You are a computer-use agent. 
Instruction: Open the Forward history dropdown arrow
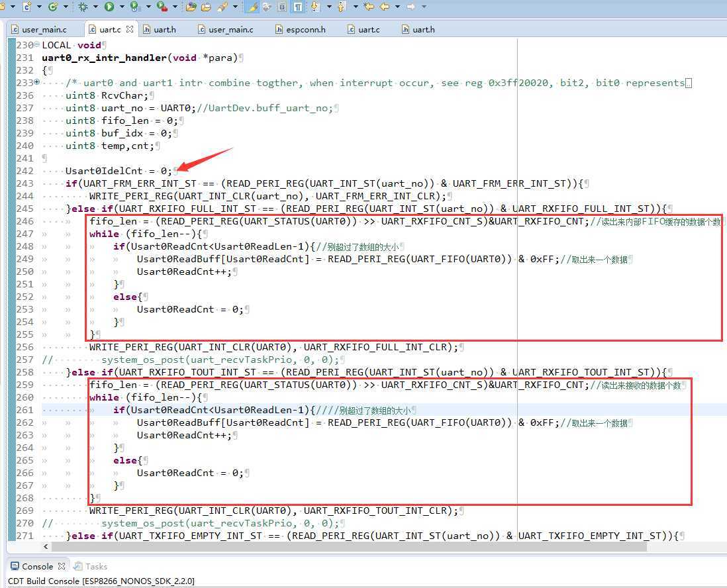424,7
